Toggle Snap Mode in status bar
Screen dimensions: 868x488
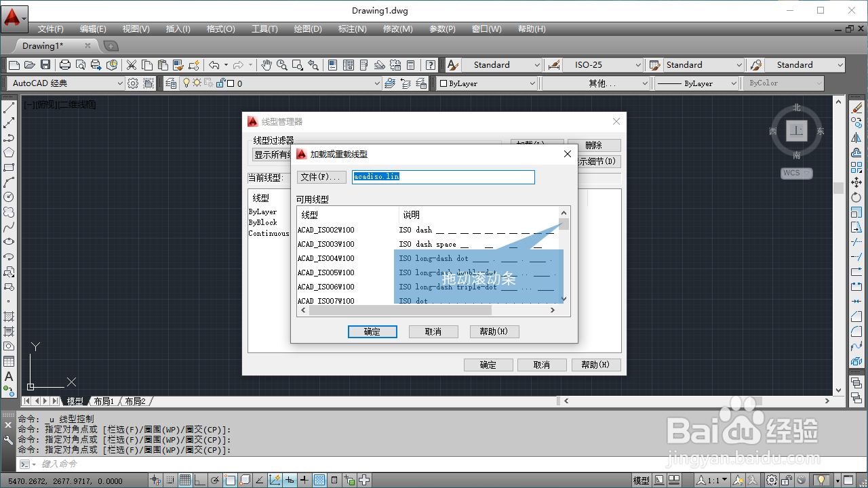click(171, 481)
